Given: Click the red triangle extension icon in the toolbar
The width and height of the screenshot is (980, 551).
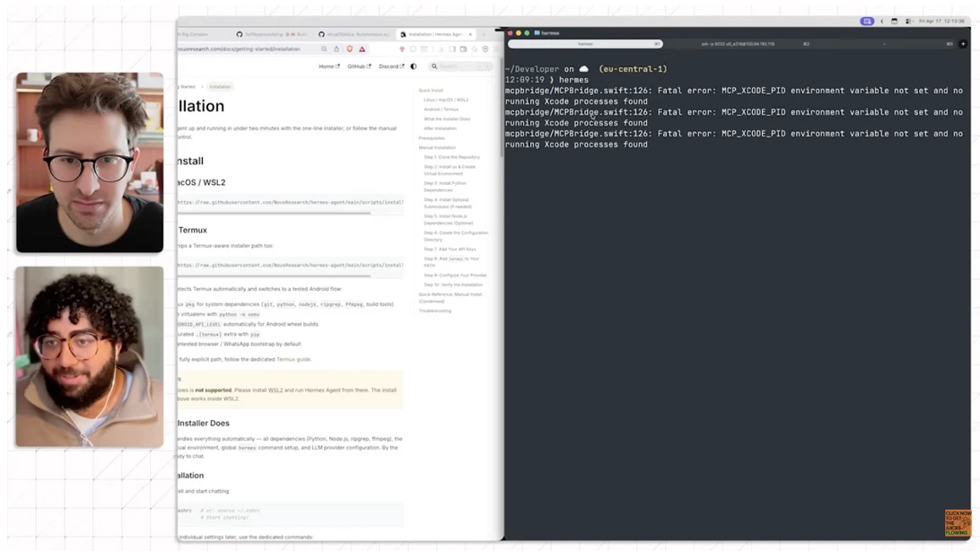Looking at the screenshot, I should tap(362, 48).
